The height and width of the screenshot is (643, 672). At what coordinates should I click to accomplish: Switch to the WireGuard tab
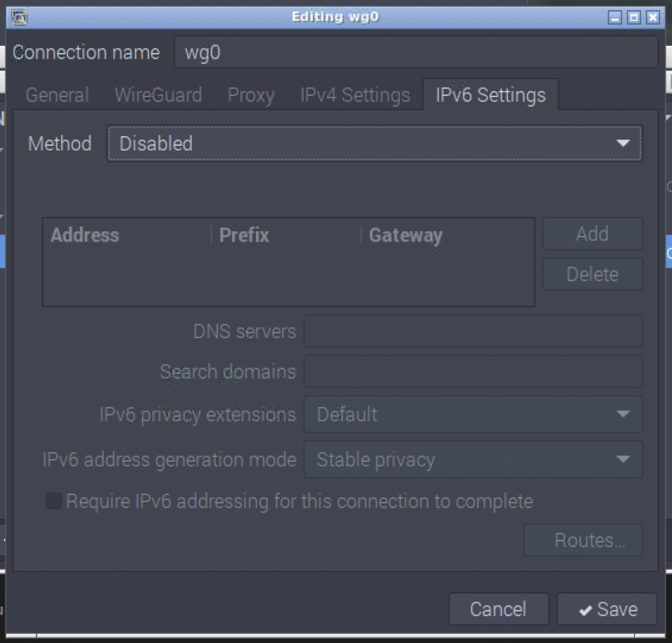[x=158, y=95]
